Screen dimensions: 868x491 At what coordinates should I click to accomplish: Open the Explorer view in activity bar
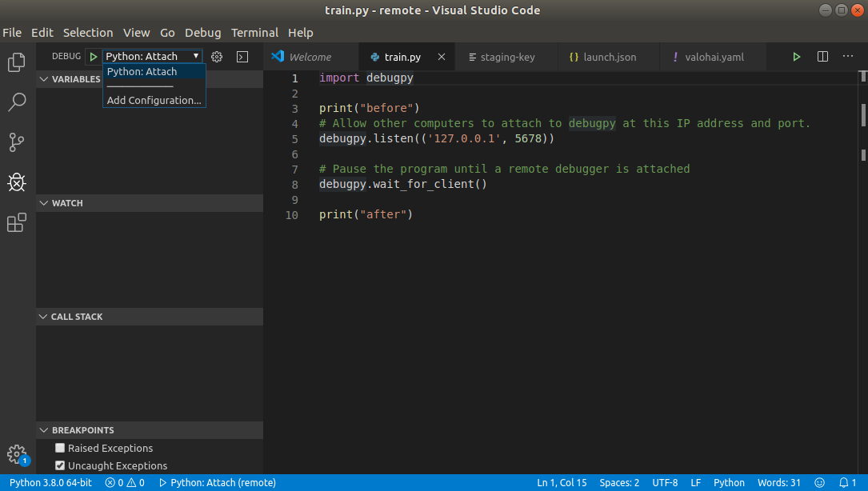[x=17, y=62]
